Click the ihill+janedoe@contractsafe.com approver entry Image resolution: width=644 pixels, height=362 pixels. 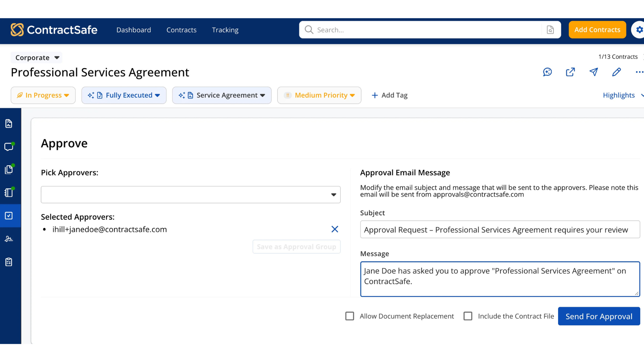point(109,229)
